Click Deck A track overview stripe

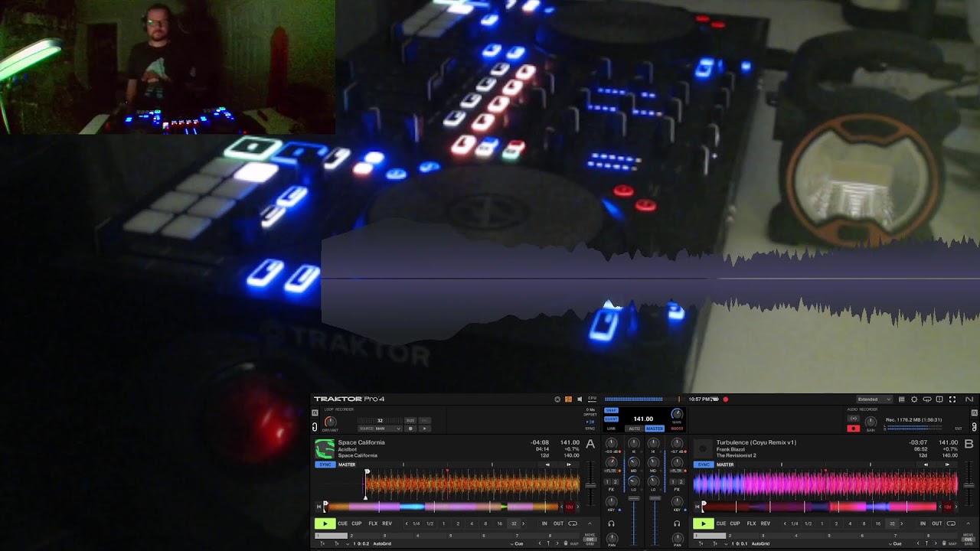(443, 507)
